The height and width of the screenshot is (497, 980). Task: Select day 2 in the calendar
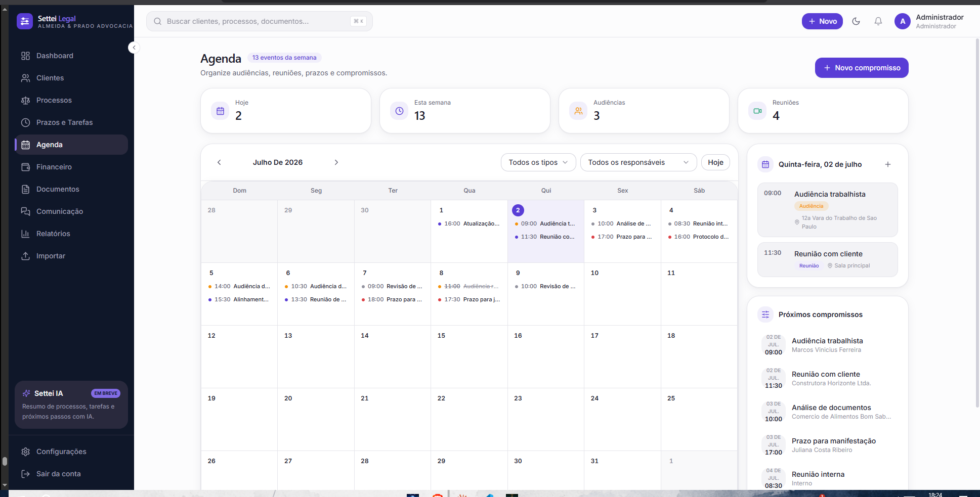pyautogui.click(x=518, y=210)
